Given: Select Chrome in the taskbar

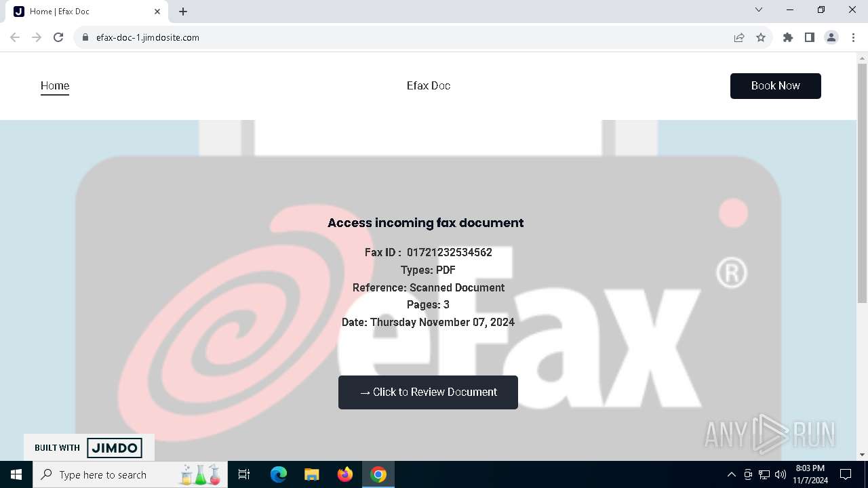Looking at the screenshot, I should [378, 474].
